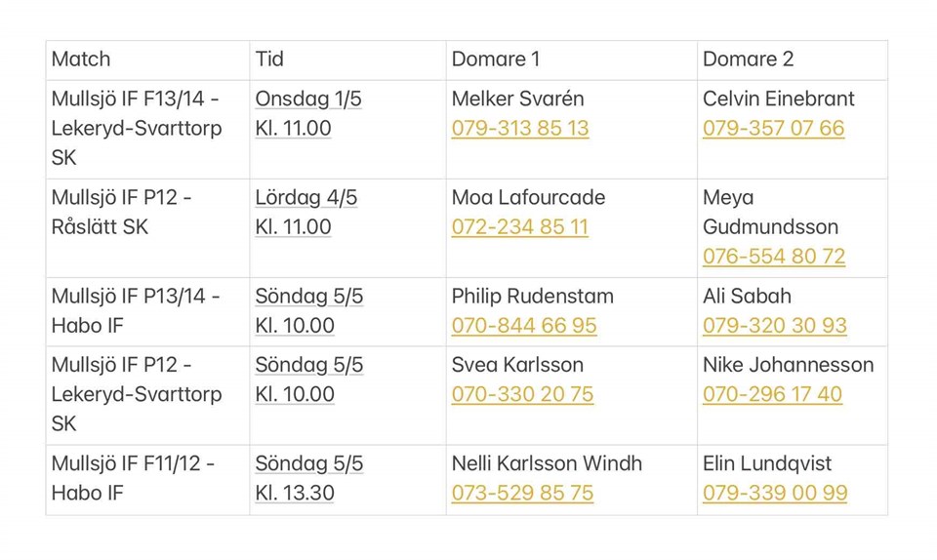Open Elin Lundqvist's phone link 079-339 00 99
Screen dimensions: 937x560
click(x=774, y=494)
